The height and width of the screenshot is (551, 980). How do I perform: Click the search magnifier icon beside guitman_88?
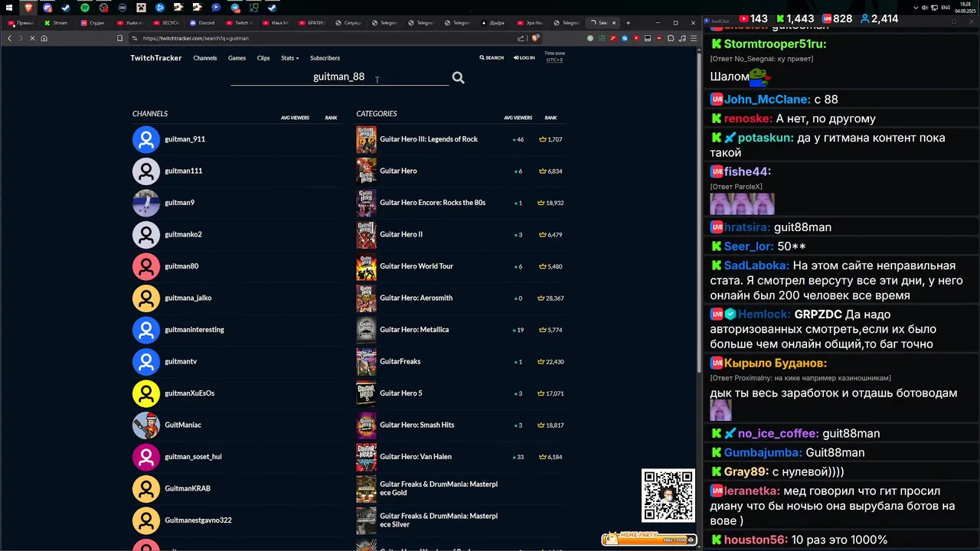[x=458, y=77]
